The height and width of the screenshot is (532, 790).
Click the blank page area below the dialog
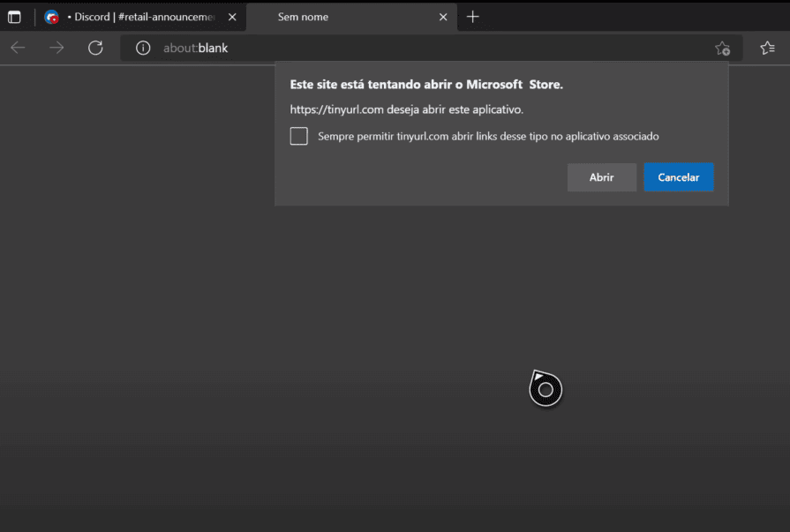pos(265,353)
